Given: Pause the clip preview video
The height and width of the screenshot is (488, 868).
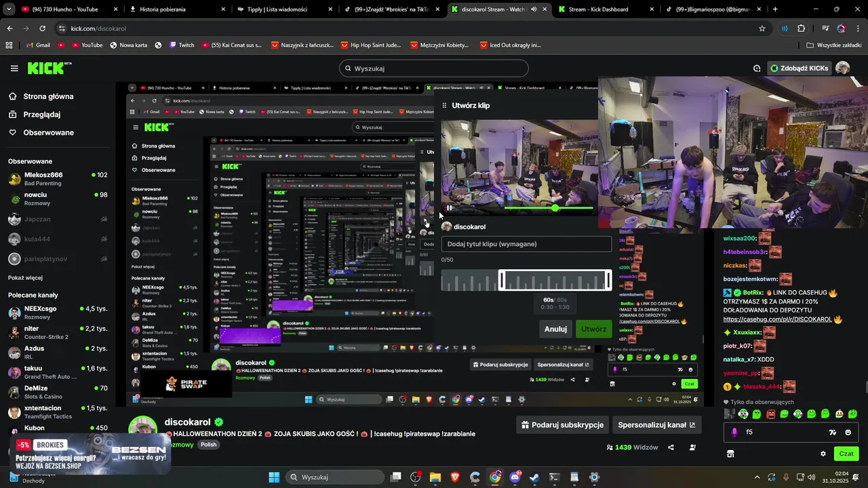Looking at the screenshot, I should tap(449, 208).
